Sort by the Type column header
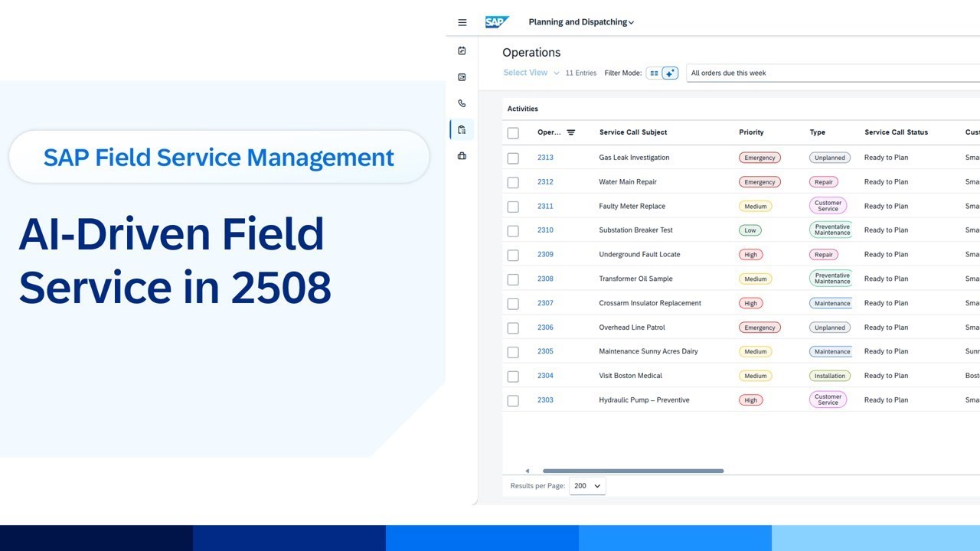 818,132
